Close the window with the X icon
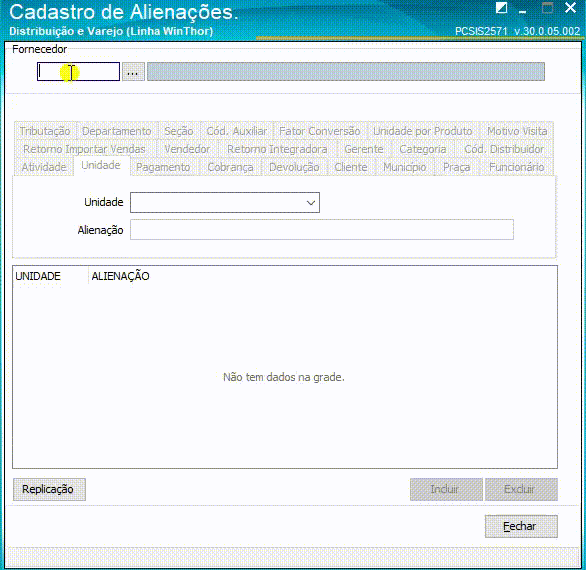 pos(571,7)
